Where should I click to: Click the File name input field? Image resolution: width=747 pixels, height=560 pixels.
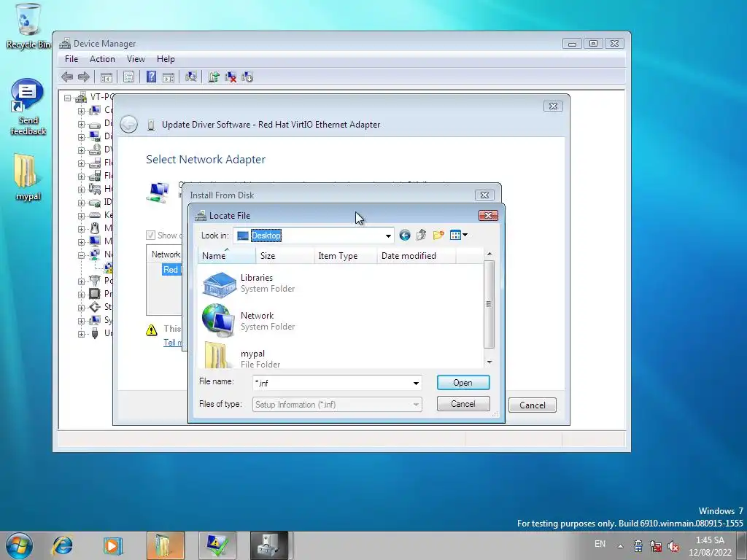332,383
